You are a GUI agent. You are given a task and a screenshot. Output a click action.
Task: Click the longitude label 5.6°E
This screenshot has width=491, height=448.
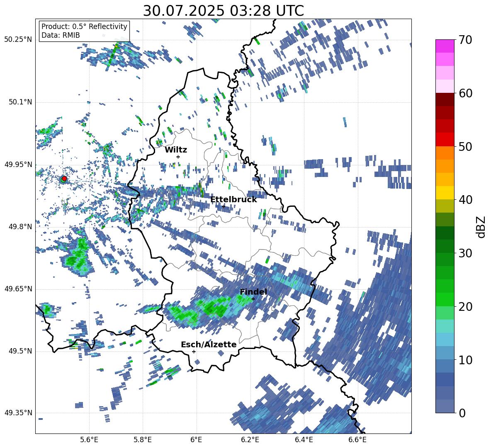click(x=89, y=440)
